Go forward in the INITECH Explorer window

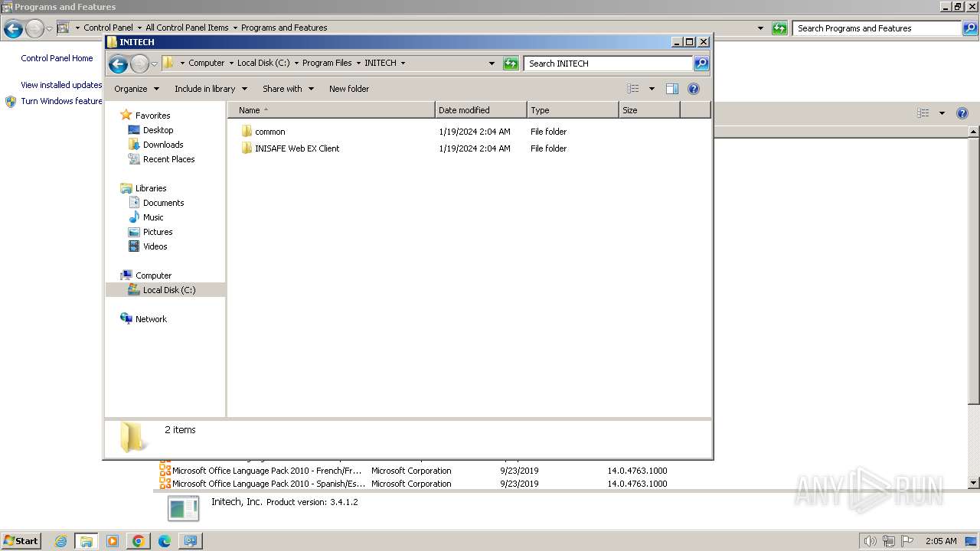(x=139, y=64)
